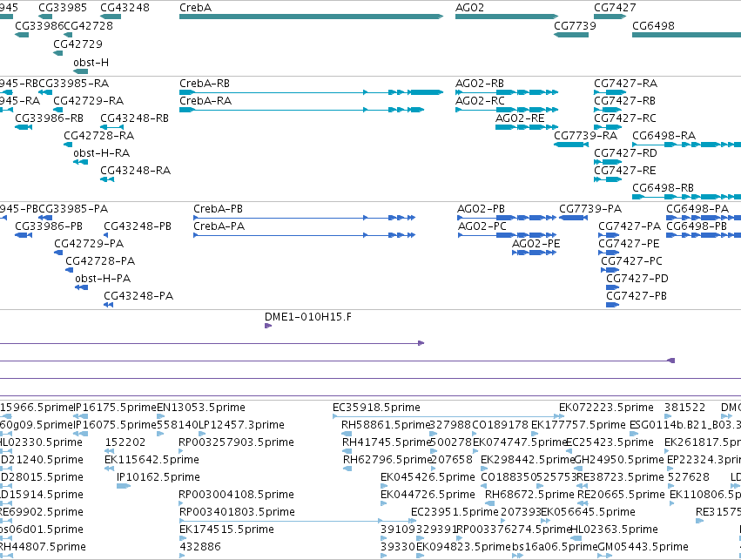
Task: Click the CG7427-PA protein label
Action: coord(630,226)
